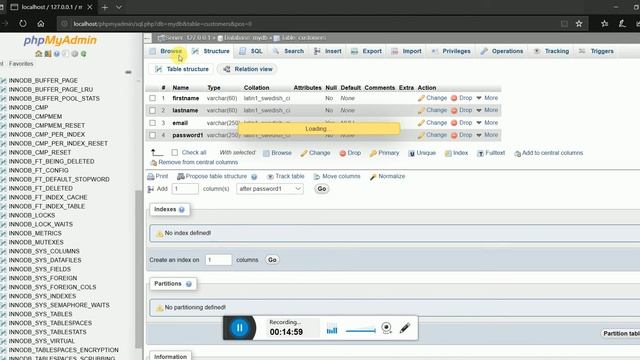640x360 pixels.
Task: Open More menu for the lastname row
Action: pos(487,110)
